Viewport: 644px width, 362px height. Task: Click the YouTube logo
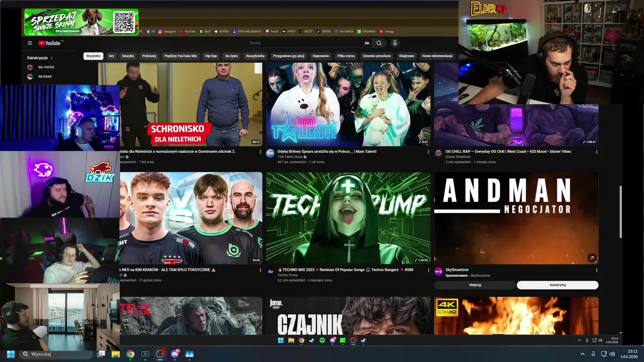click(x=49, y=43)
